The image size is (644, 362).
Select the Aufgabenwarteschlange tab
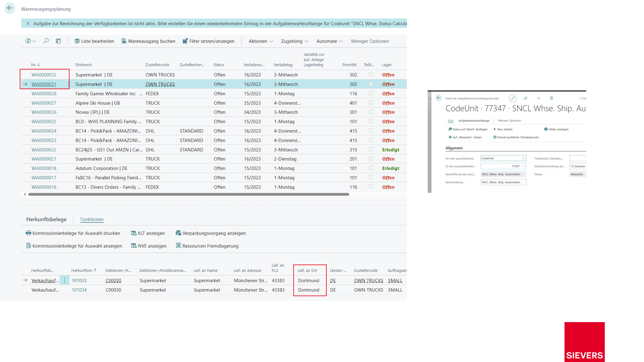[474, 121]
